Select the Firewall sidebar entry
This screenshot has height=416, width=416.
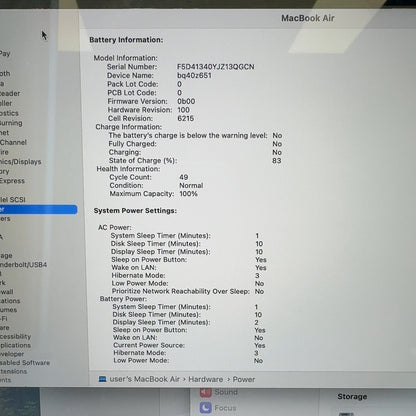click(x=7, y=292)
